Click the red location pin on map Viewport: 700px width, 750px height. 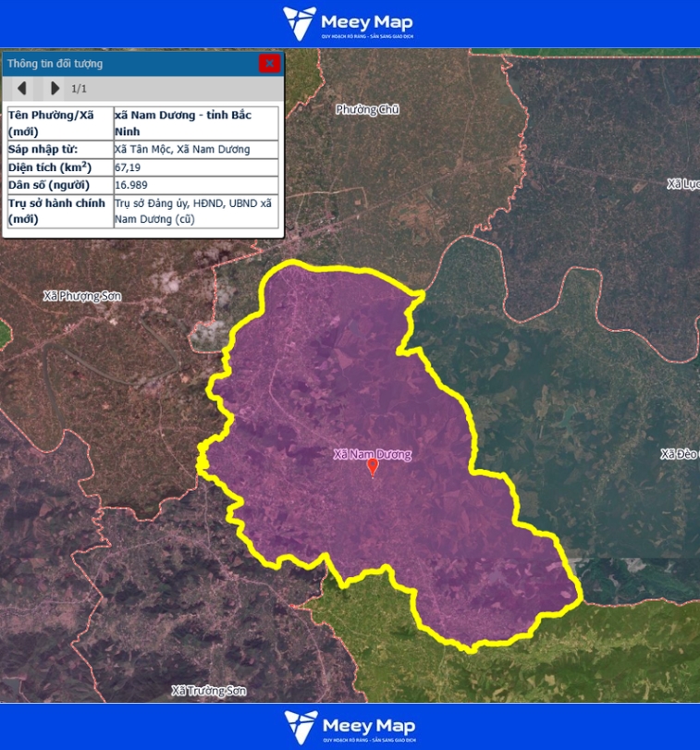tap(373, 467)
